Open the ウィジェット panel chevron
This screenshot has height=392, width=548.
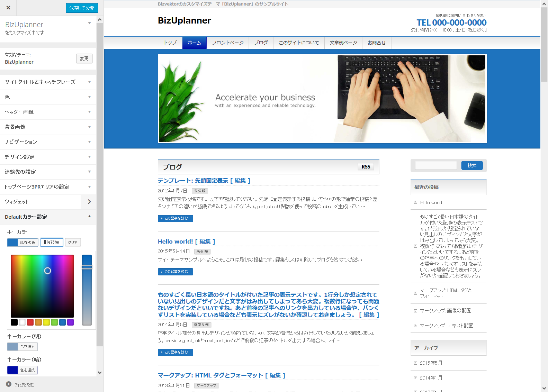tap(89, 202)
